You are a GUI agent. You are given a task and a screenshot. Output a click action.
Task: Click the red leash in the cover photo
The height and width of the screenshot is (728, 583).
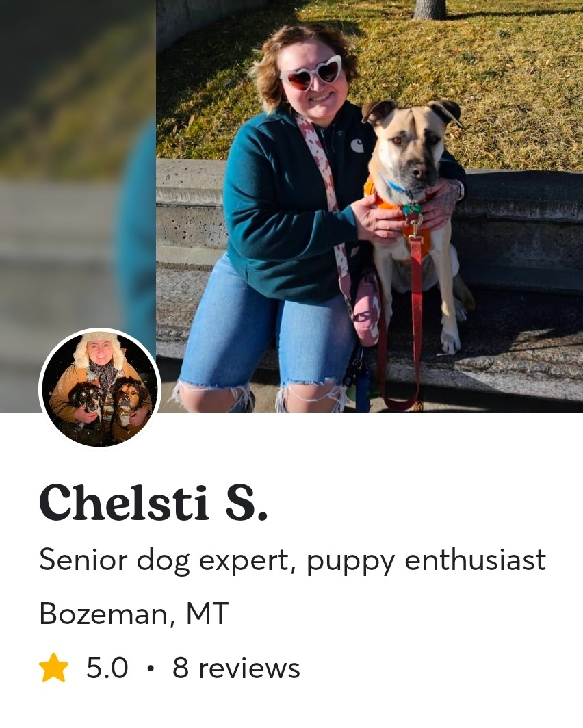[x=416, y=320]
